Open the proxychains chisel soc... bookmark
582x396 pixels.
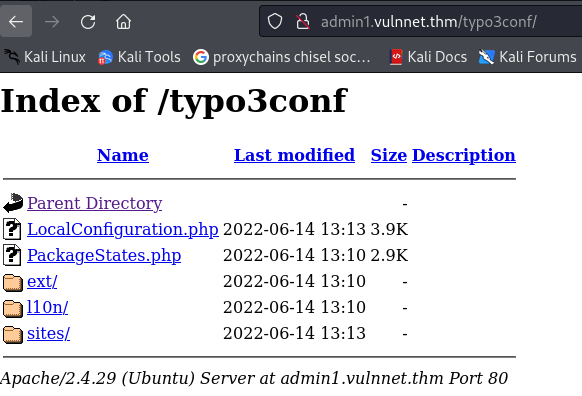[282, 57]
